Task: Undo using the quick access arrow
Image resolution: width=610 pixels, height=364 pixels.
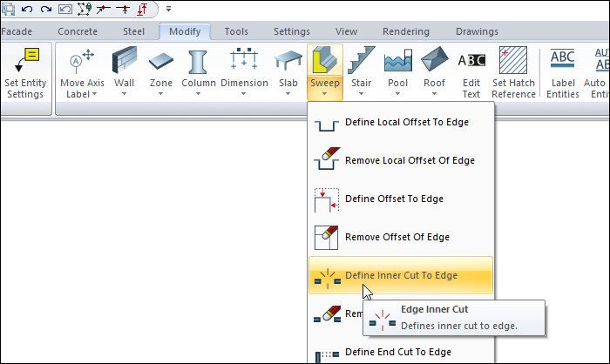Action: (x=27, y=9)
